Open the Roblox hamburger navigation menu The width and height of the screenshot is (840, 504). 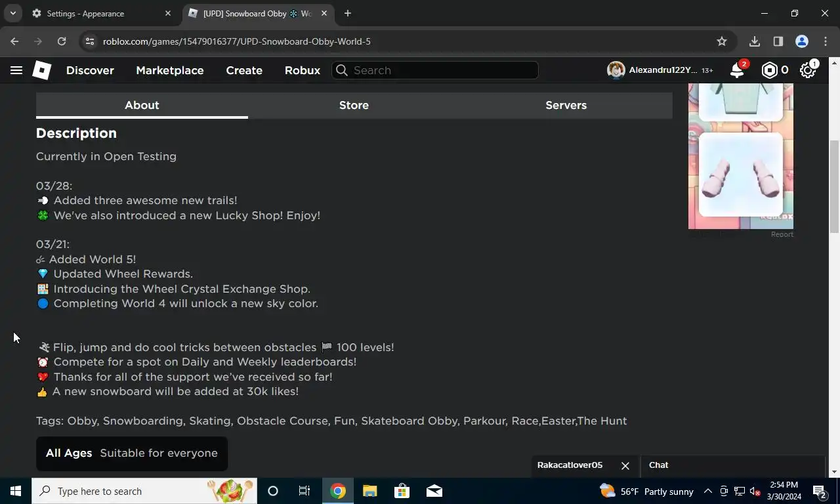click(x=16, y=70)
